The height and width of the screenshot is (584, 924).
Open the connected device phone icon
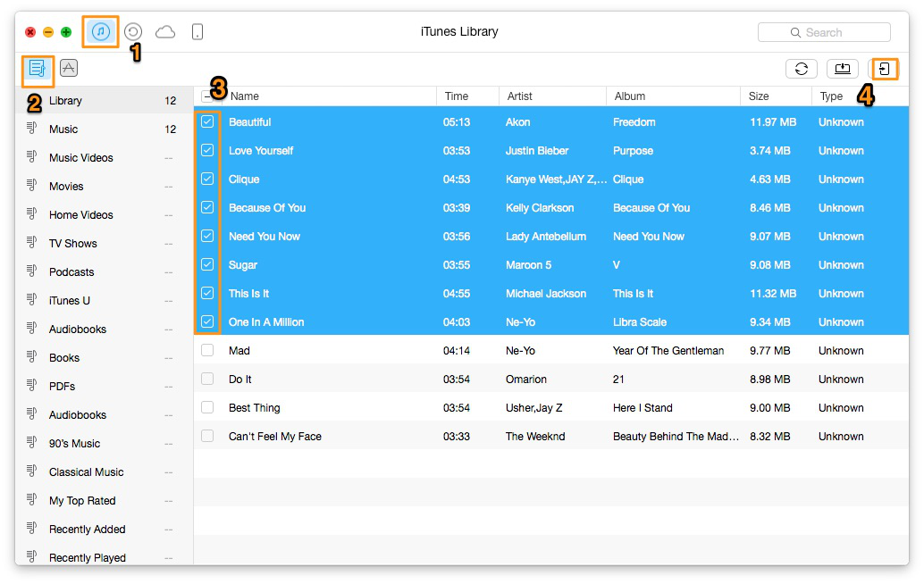coord(197,32)
